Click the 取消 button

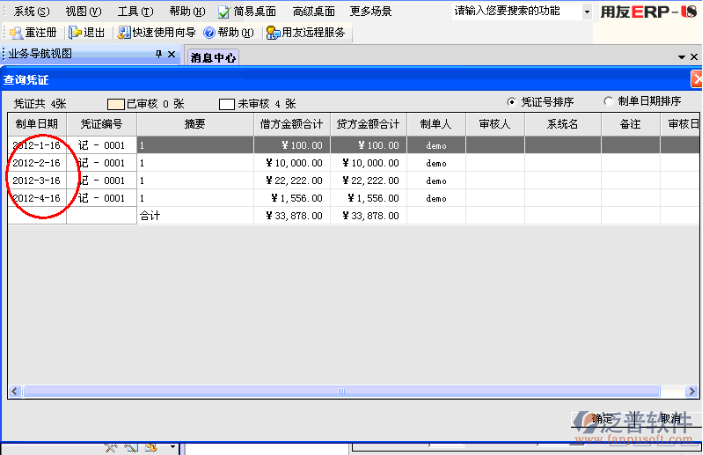coord(671,418)
